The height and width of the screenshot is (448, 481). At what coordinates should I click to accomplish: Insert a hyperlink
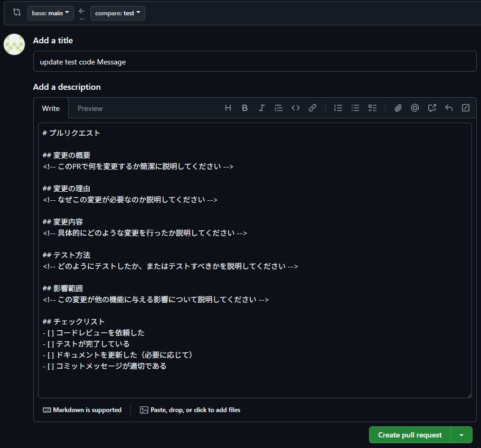point(312,108)
